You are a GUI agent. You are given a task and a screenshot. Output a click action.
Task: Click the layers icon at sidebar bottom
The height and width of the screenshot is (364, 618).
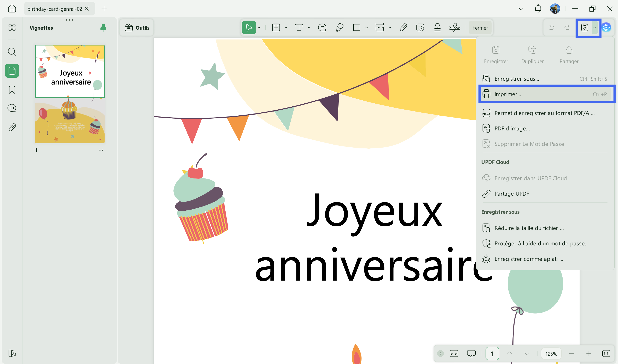click(12, 353)
